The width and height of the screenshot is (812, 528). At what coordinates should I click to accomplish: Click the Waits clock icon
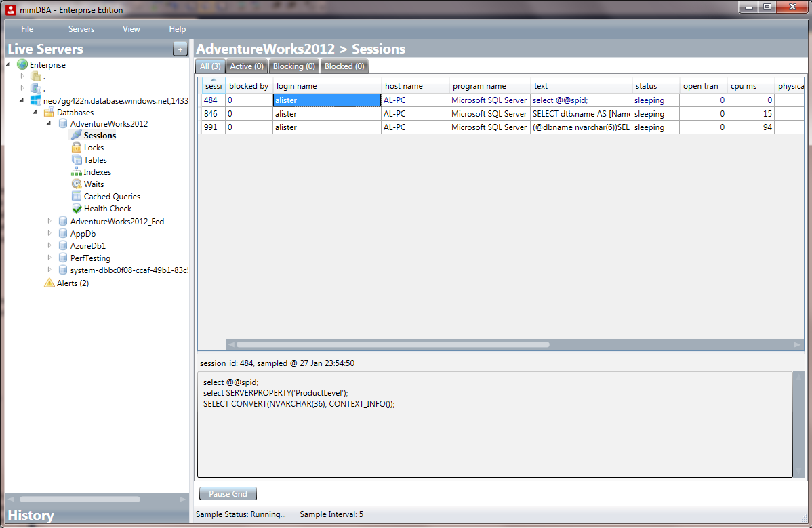pyautogui.click(x=77, y=184)
